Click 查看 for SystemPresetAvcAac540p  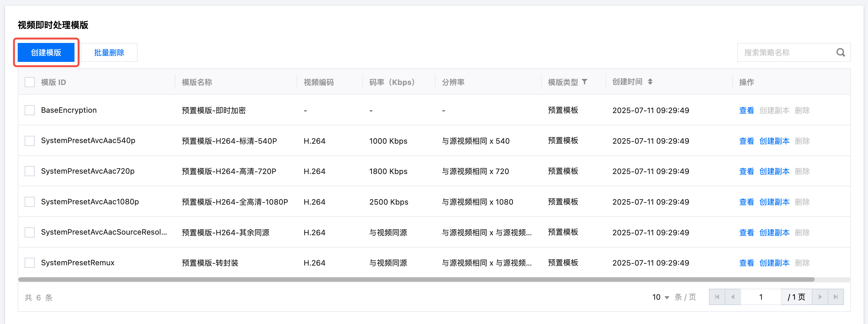click(x=746, y=141)
